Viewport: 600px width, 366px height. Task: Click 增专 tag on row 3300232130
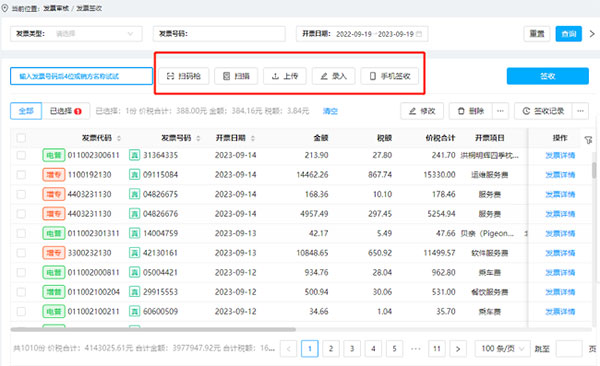pyautogui.click(x=54, y=253)
